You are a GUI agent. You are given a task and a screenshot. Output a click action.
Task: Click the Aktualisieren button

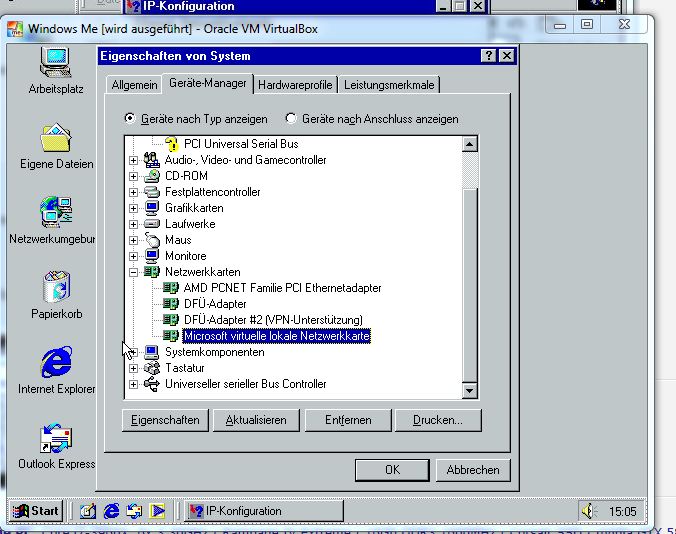click(256, 420)
